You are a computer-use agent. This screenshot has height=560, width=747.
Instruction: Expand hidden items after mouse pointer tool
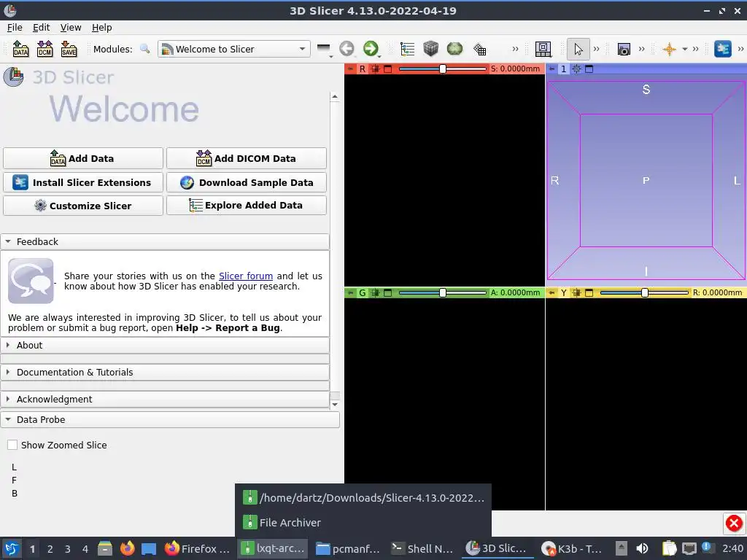tap(596, 49)
